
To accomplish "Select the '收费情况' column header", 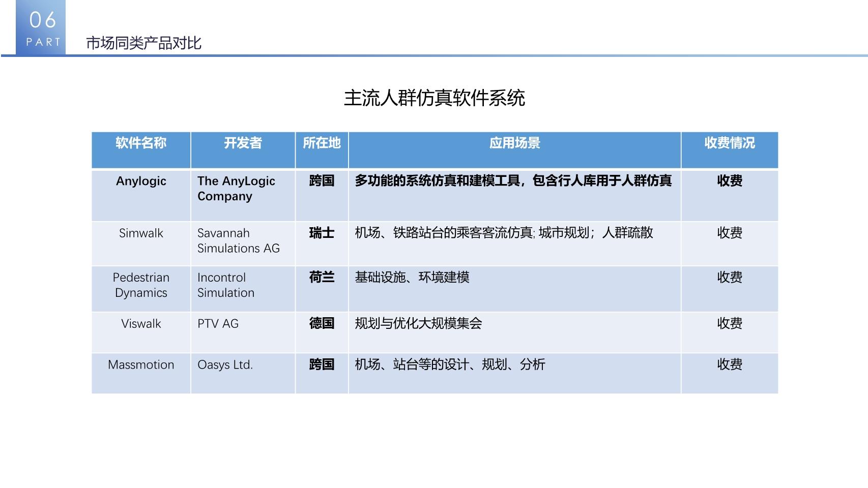I will [x=730, y=150].
